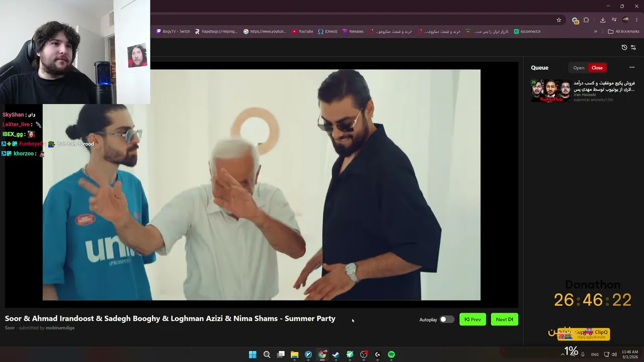
Task: Click the queued video's Persian title
Action: (604, 86)
